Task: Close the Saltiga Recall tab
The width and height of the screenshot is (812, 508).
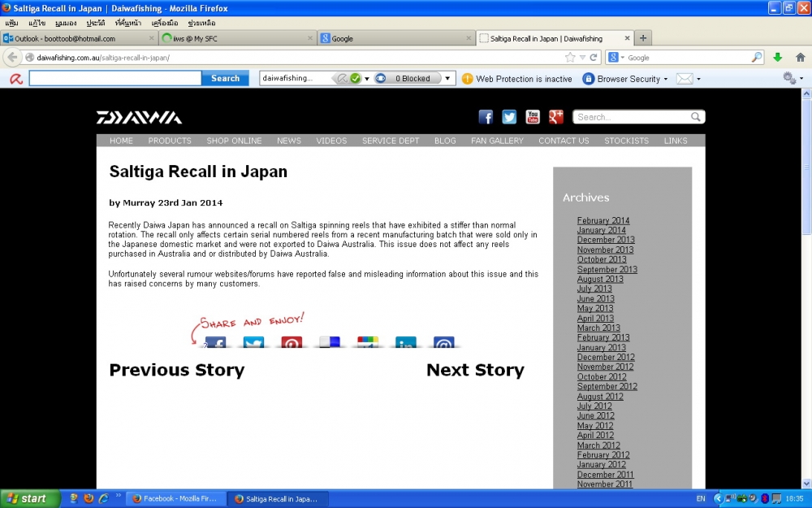Action: [627, 38]
